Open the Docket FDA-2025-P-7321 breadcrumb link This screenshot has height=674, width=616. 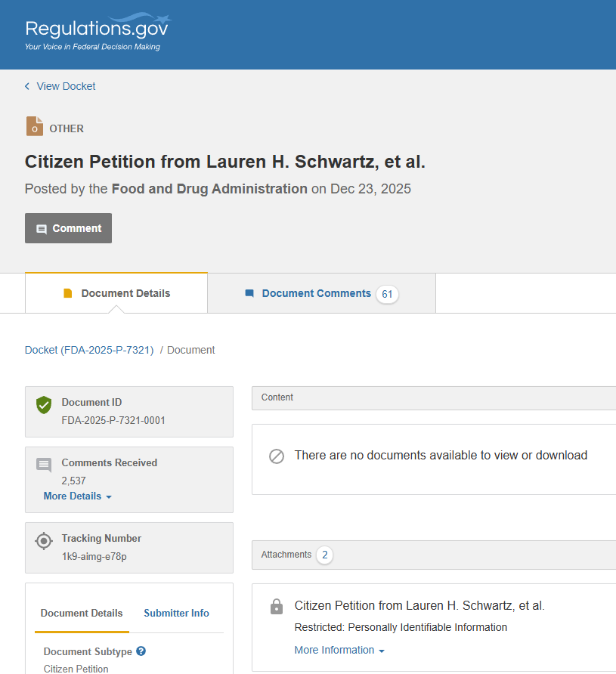point(88,350)
